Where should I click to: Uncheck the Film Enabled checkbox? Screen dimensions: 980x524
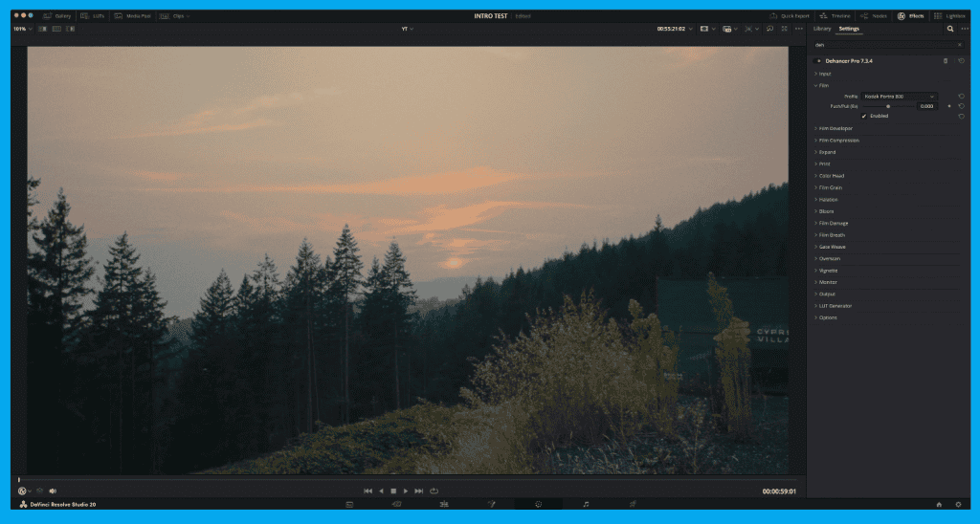pyautogui.click(x=864, y=116)
